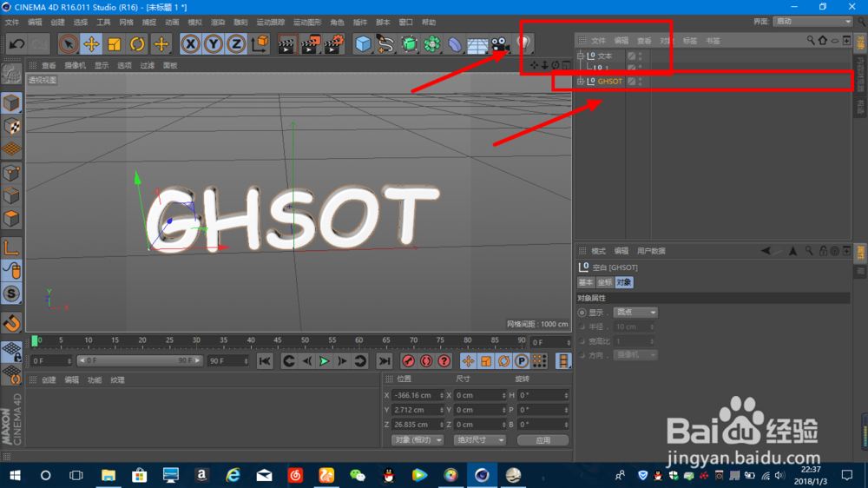Image resolution: width=868 pixels, height=488 pixels.
Task: Open viewport 摄像机 menu
Action: coord(75,65)
